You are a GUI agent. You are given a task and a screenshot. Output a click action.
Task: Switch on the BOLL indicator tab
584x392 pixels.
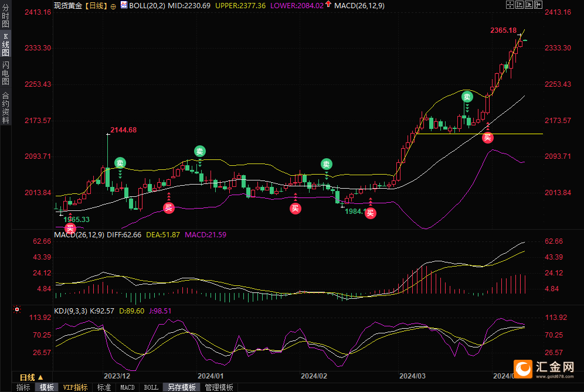[x=151, y=387]
